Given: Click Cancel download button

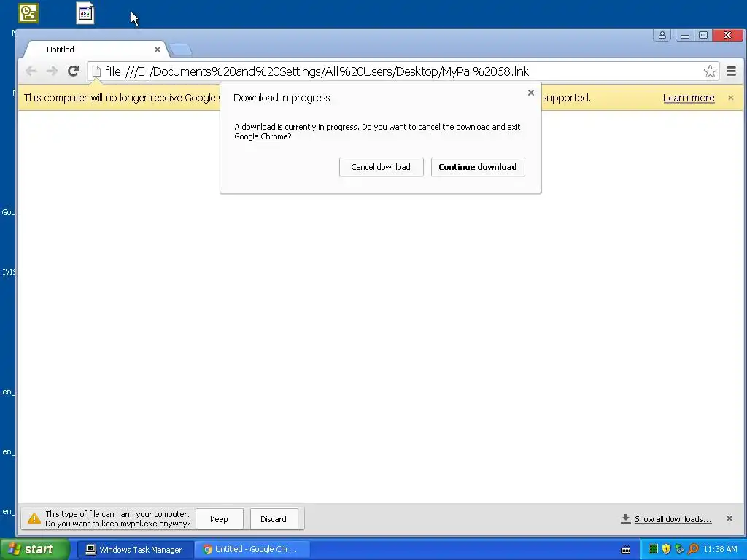Looking at the screenshot, I should click(x=381, y=167).
